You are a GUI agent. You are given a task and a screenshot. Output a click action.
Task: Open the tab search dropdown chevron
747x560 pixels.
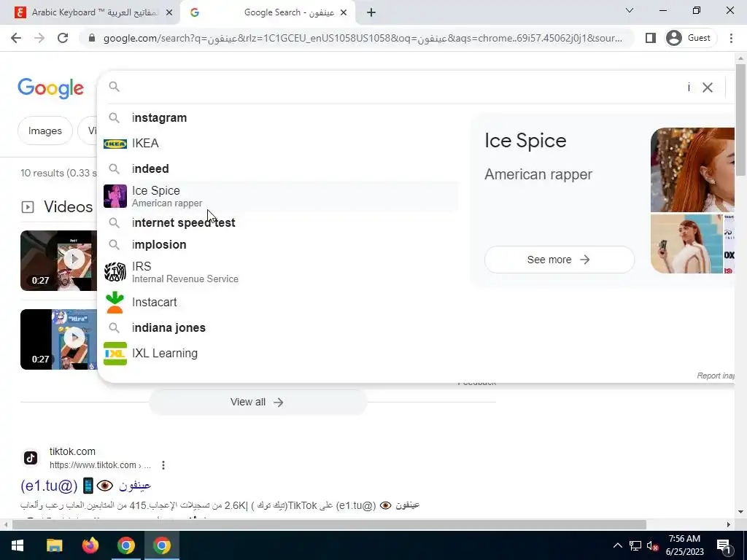(630, 10)
